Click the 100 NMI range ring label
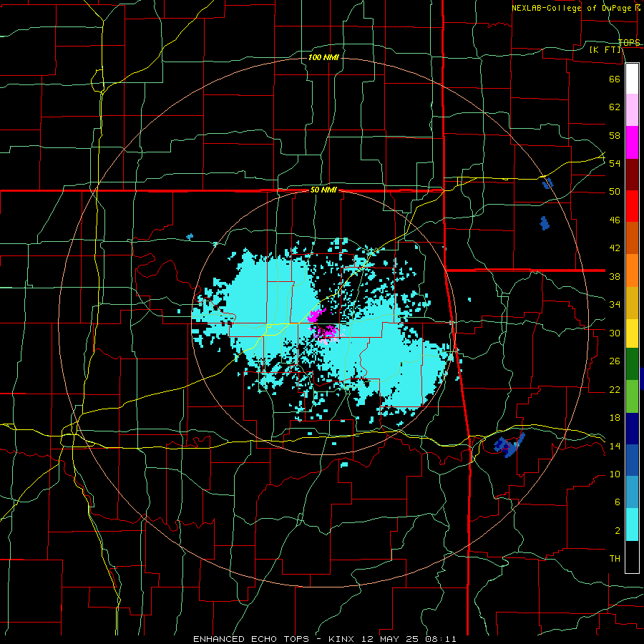This screenshot has width=644, height=644. [x=323, y=57]
